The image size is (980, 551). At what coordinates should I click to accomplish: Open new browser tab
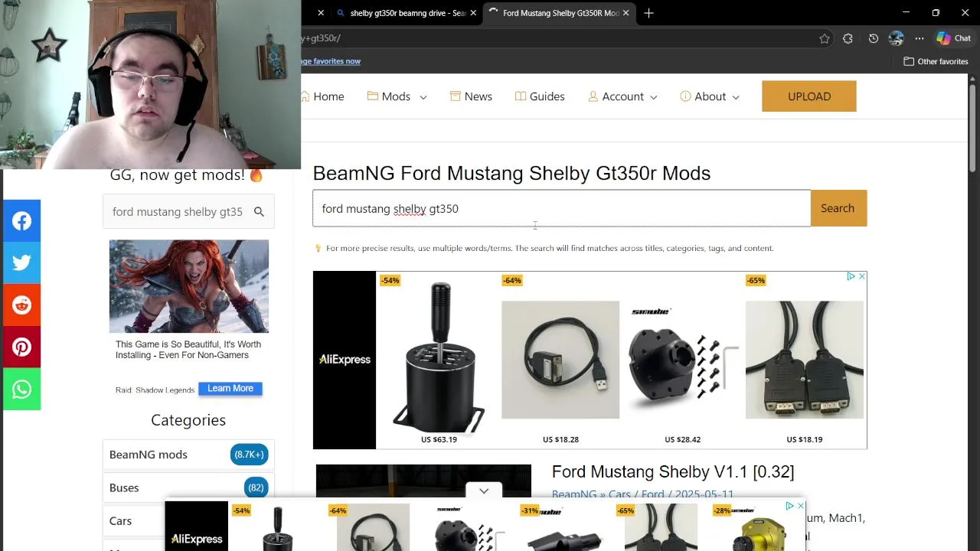648,13
